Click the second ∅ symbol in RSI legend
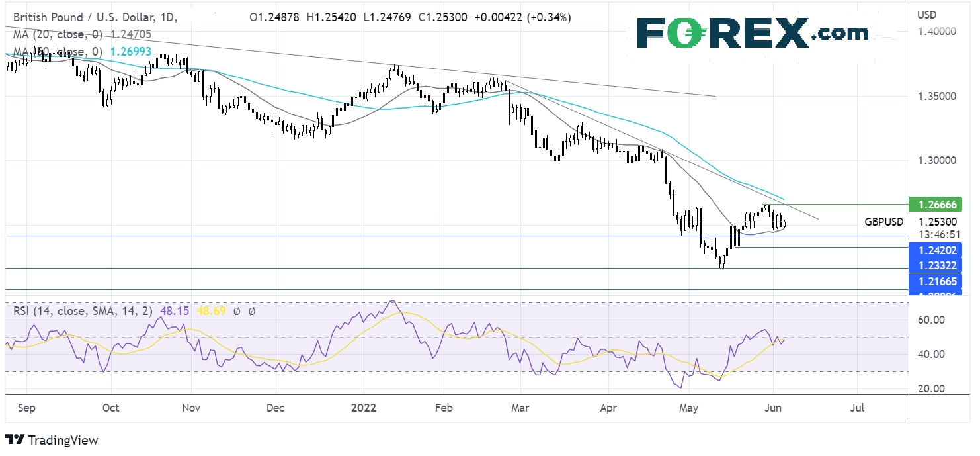 (x=252, y=310)
